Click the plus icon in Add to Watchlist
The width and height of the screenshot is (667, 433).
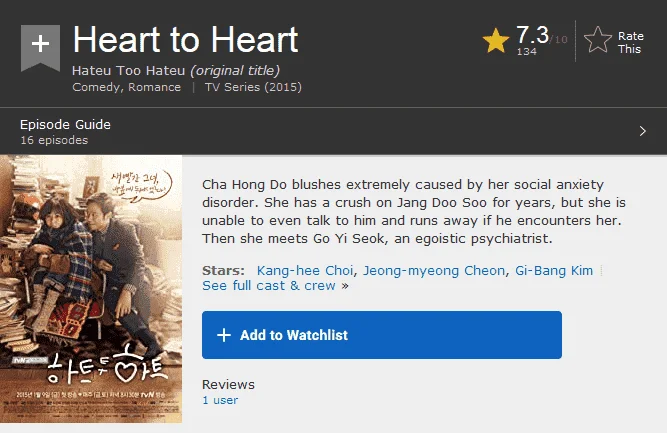(x=224, y=335)
